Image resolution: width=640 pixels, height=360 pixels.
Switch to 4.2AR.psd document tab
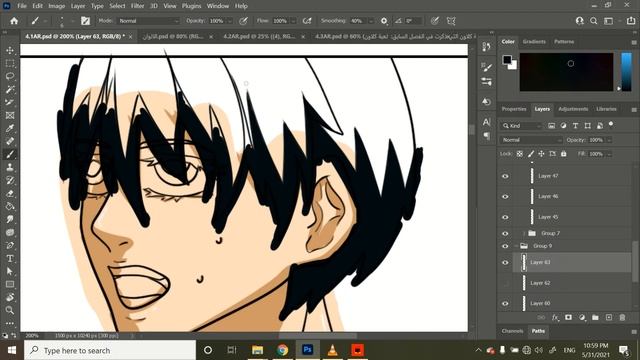259,36
